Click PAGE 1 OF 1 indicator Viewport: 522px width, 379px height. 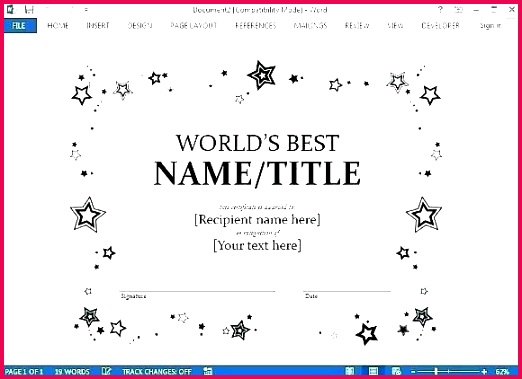click(x=24, y=371)
